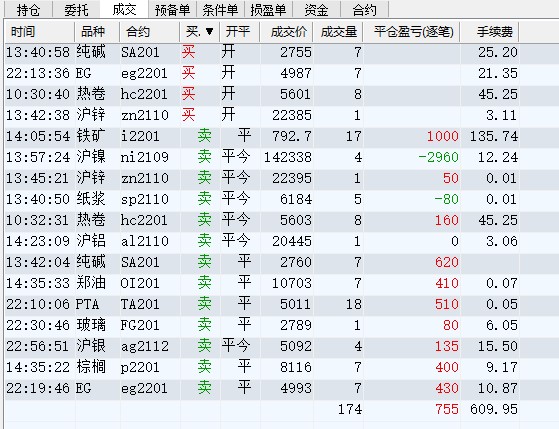
Task: Click the -2960 loss value
Action: click(x=438, y=157)
